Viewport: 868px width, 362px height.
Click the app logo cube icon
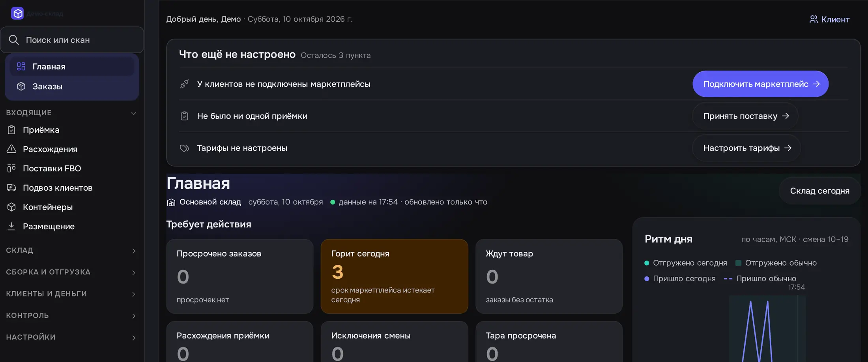[x=17, y=13]
